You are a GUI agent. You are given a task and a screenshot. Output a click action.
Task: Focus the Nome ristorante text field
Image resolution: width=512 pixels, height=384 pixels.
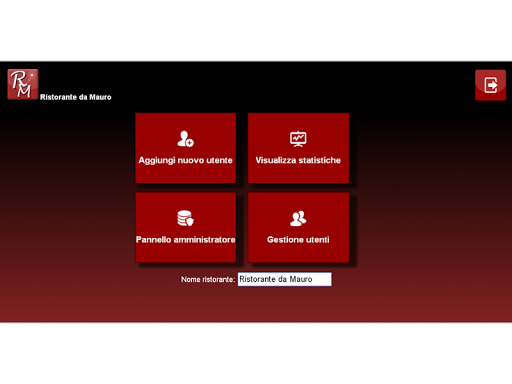pos(285,279)
